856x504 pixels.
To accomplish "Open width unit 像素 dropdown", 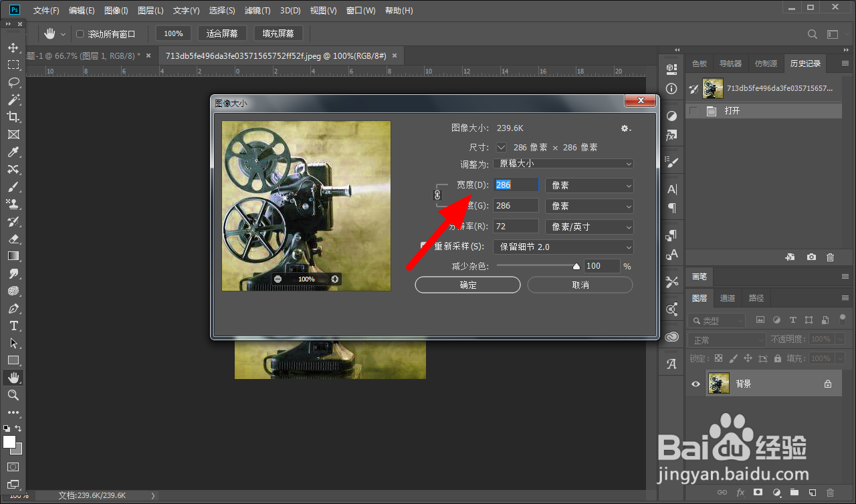I will coord(589,185).
